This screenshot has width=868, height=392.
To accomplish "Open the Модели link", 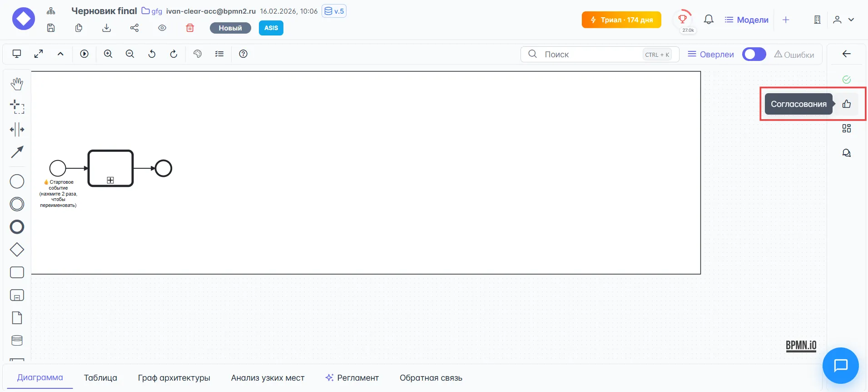I will [x=746, y=20].
